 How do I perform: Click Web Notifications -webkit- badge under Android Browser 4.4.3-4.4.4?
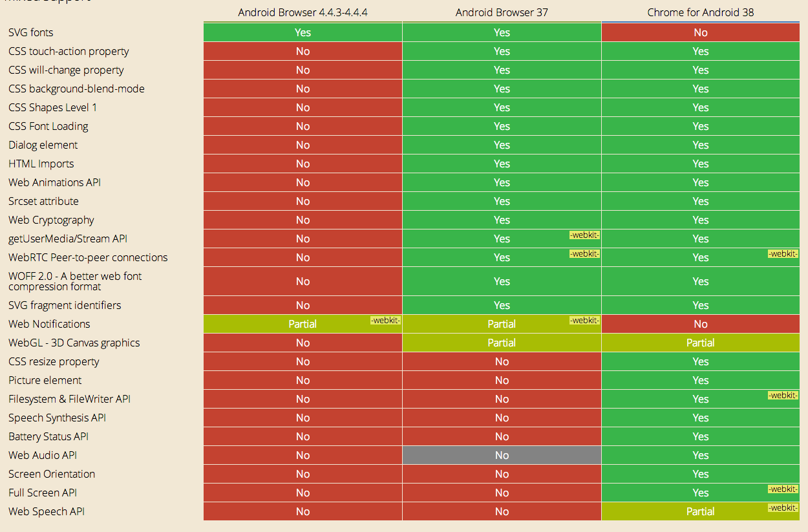(x=385, y=320)
